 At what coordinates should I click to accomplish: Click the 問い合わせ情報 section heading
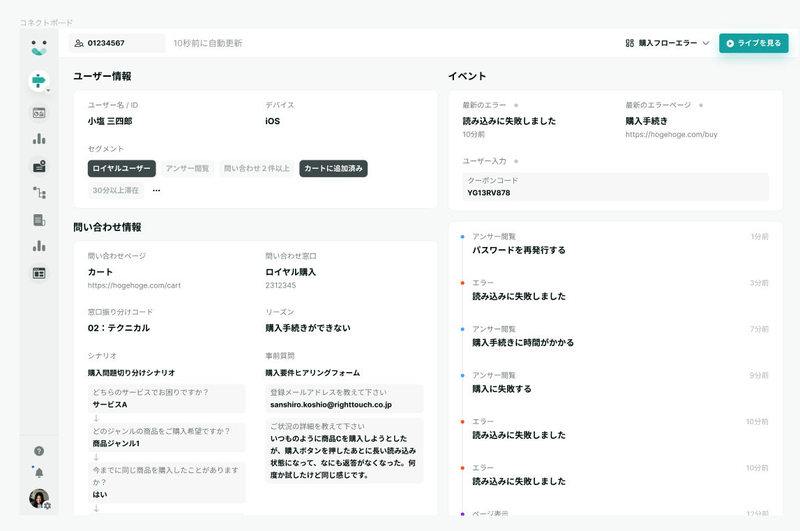(107, 227)
